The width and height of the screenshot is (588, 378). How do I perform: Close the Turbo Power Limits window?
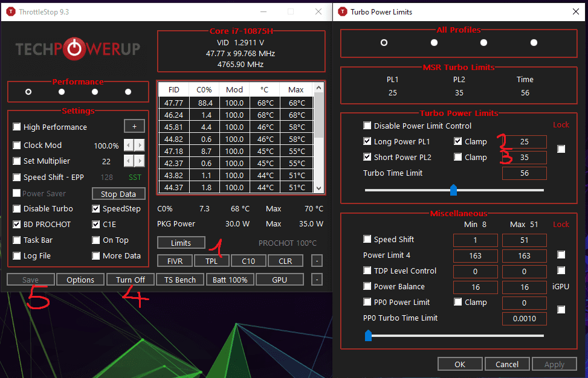click(x=576, y=11)
